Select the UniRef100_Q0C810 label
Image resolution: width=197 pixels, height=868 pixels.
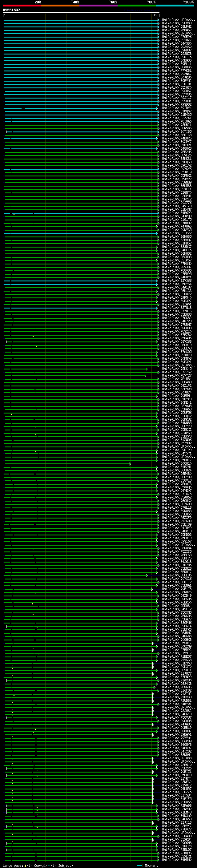coord(177,464)
